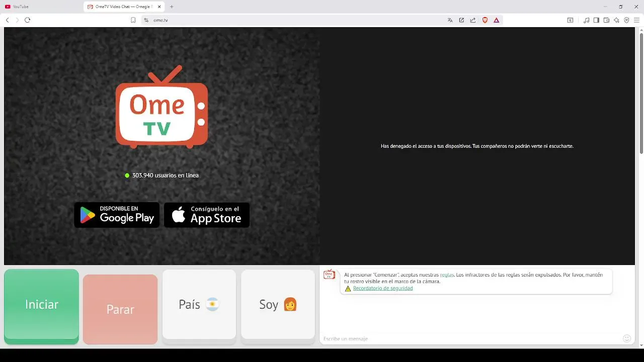The width and height of the screenshot is (644, 362).
Task: Open Recordatorio de seguridad link
Action: point(383,289)
